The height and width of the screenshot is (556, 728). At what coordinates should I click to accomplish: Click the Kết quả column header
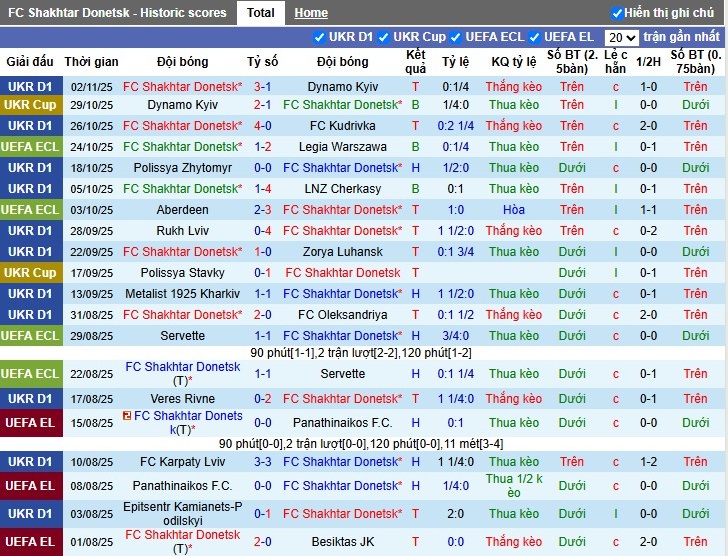point(415,62)
